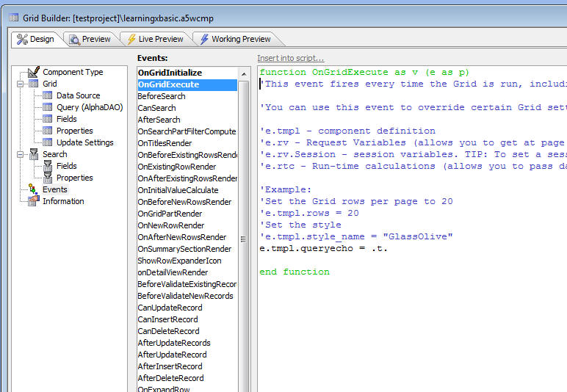Click the Data Source table icon
Screen dimensions: 567x392
pos(47,95)
